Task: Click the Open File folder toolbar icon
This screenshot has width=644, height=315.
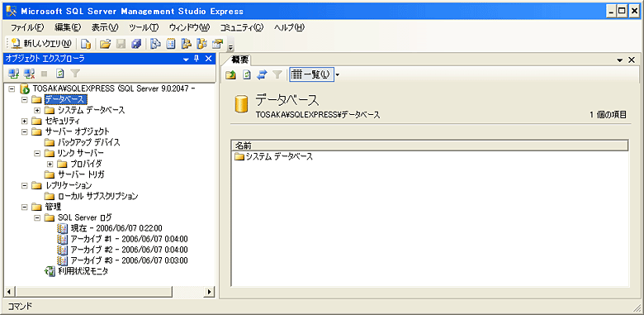Action: 106,44
